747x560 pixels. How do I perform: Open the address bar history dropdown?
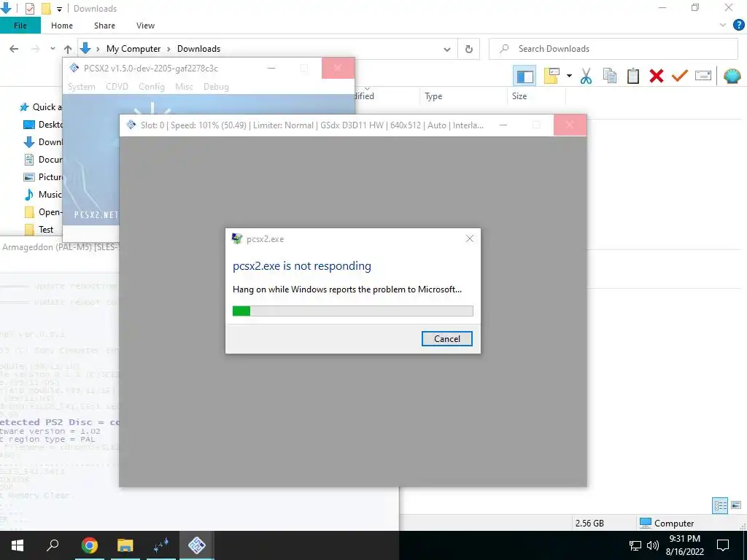pos(447,49)
